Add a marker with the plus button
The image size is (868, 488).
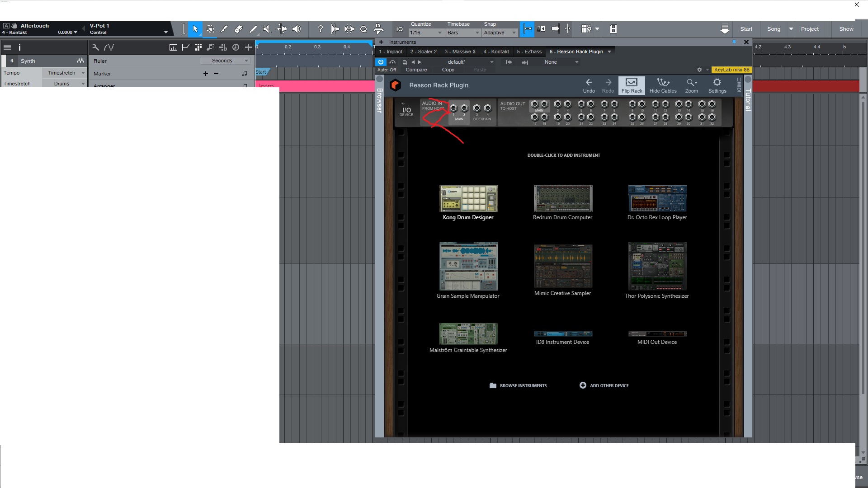click(x=206, y=74)
